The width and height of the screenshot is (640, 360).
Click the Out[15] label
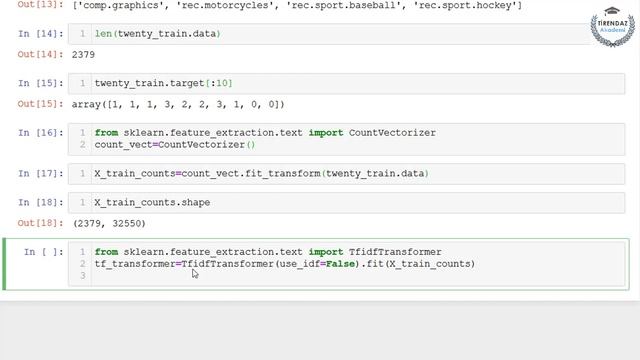40,104
